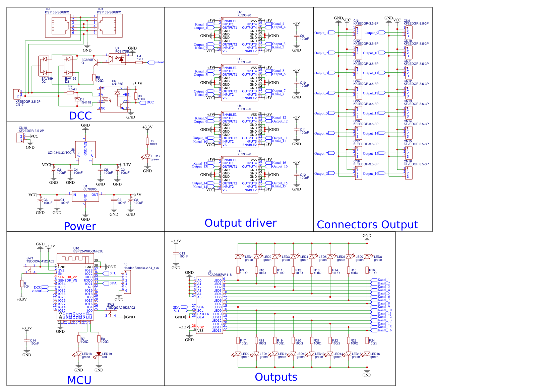Image resolution: width=554 pixels, height=392 pixels.
Task: Select the UZ1084L-33 regulator U8 symbol
Action: click(x=85, y=150)
